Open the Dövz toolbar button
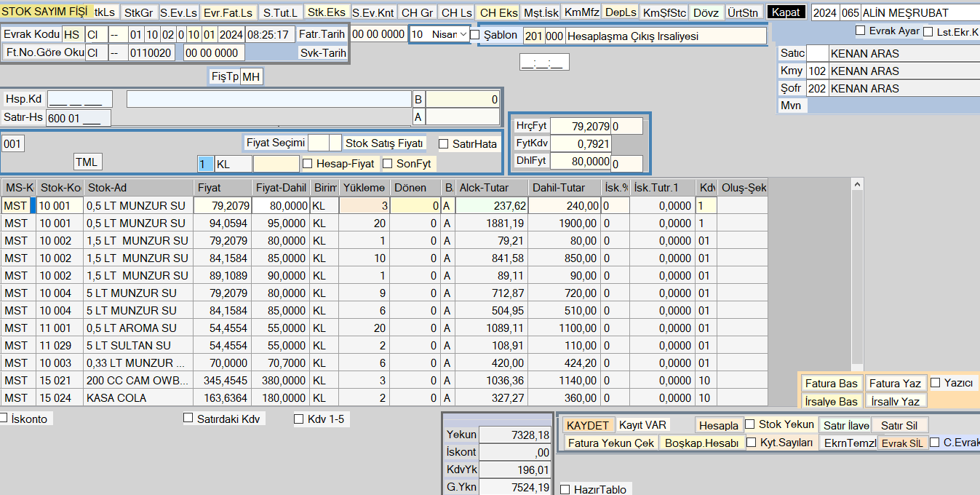Image resolution: width=980 pixels, height=495 pixels. coord(706,12)
